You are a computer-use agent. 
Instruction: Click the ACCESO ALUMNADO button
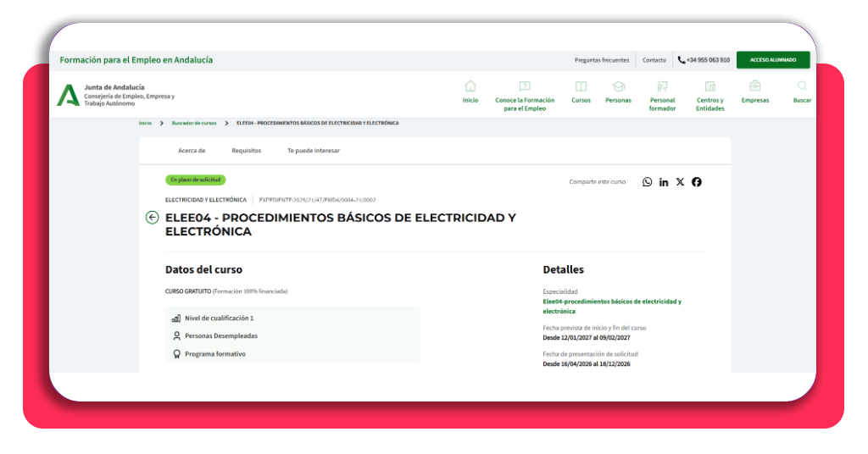coord(773,60)
